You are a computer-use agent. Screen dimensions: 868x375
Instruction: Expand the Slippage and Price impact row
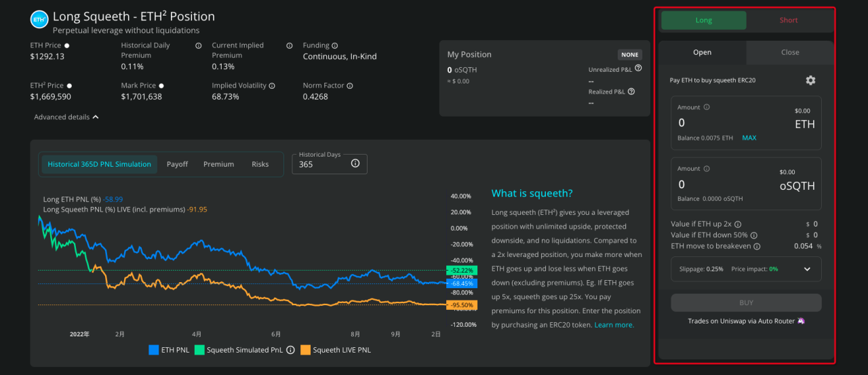746,269
